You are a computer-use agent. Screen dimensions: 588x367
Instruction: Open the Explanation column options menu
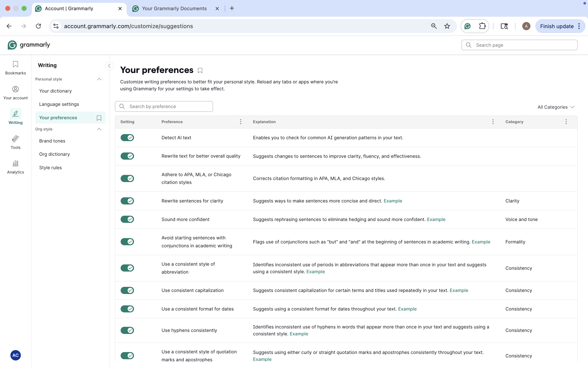pyautogui.click(x=493, y=122)
